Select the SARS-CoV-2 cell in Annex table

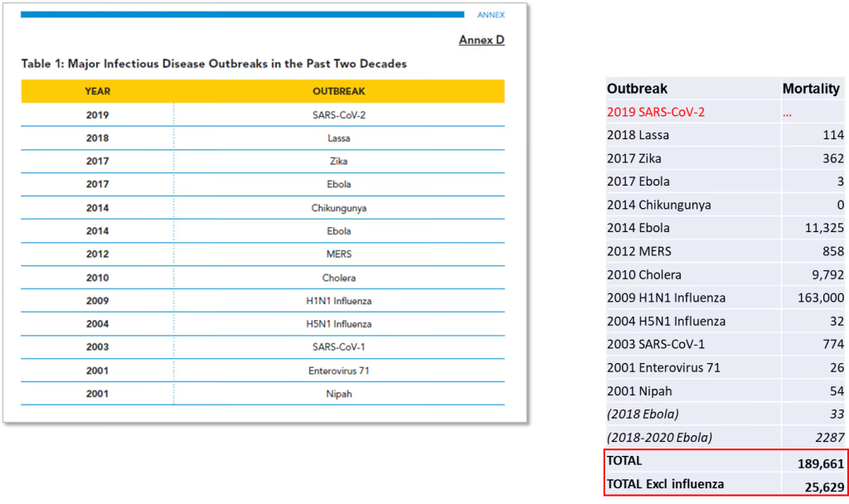339,114
